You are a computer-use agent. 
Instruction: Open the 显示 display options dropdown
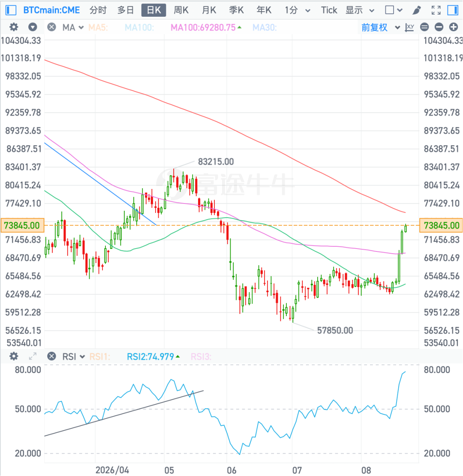click(360, 10)
